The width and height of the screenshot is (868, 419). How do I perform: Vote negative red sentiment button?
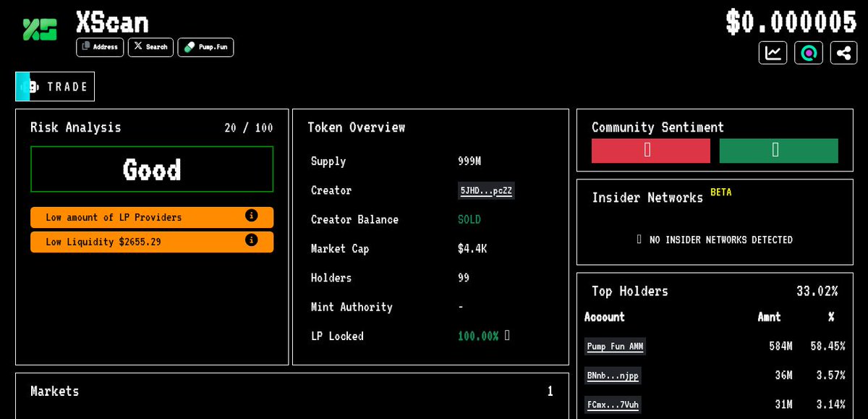pos(651,151)
